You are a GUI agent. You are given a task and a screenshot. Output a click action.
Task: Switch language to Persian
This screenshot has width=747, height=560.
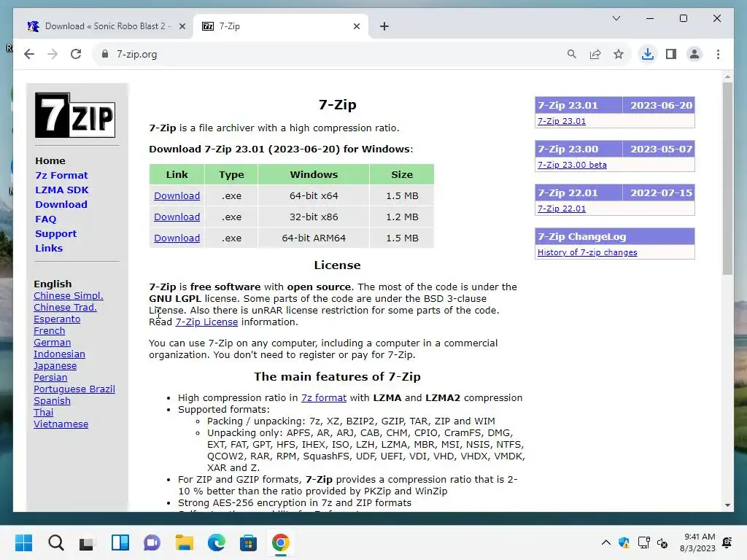coord(50,378)
